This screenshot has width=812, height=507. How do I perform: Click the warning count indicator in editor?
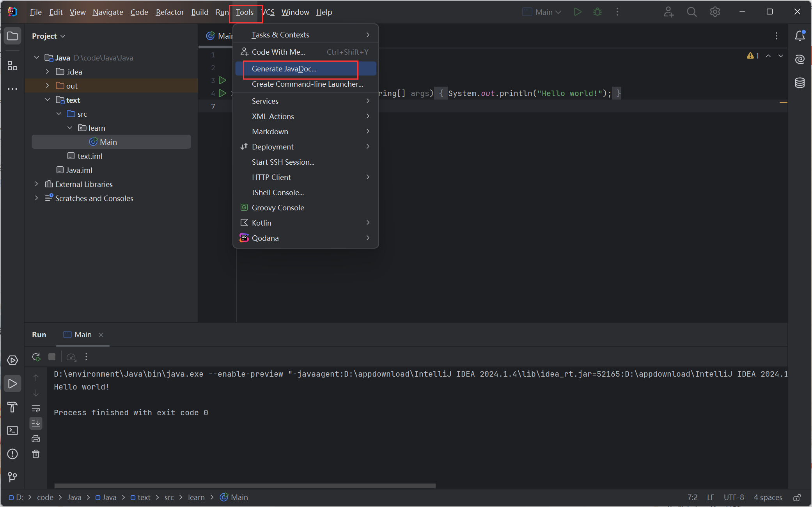point(753,56)
